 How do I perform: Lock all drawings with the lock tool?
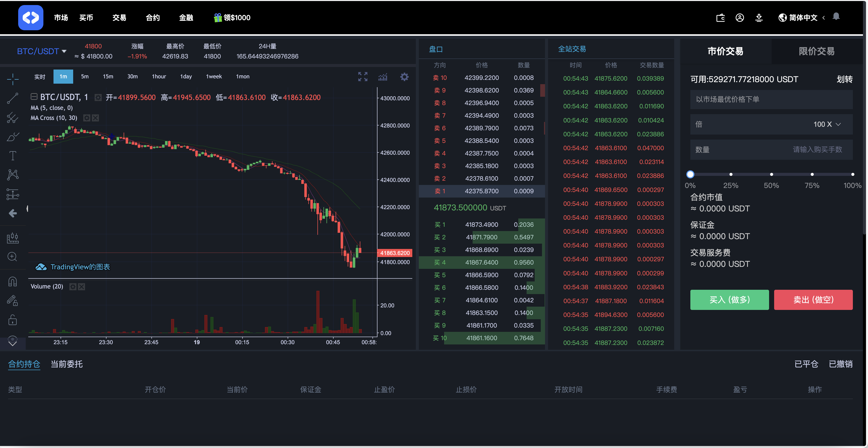(x=12, y=320)
